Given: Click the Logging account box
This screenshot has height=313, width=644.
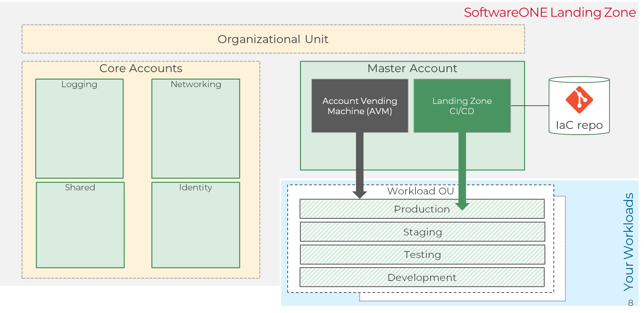Looking at the screenshot, I should point(79,128).
